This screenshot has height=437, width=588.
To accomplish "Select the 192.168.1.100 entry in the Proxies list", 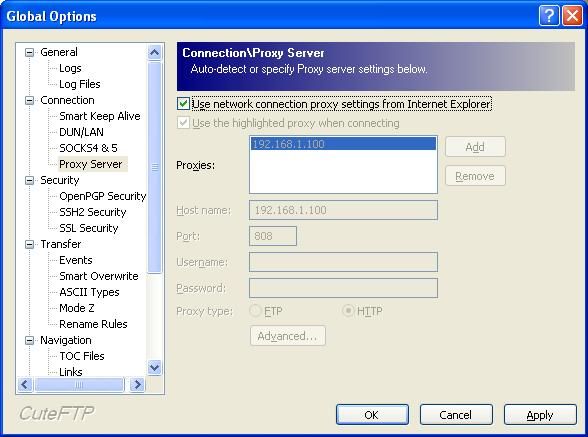I will [x=343, y=144].
